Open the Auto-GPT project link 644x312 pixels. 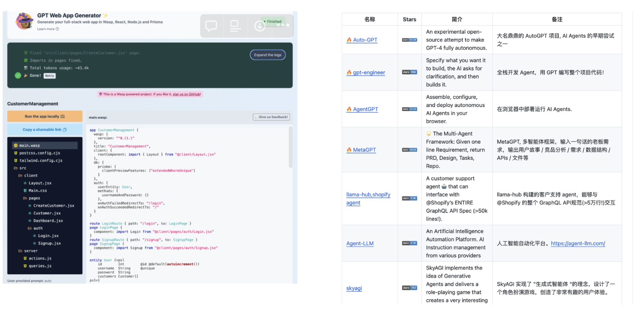[x=365, y=40]
